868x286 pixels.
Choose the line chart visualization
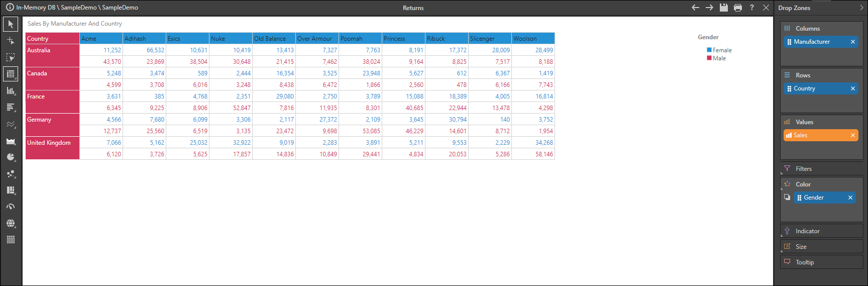pyautogui.click(x=11, y=124)
